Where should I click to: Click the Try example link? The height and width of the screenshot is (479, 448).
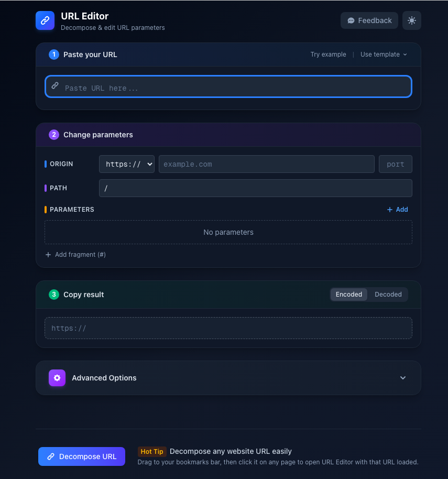tap(328, 54)
